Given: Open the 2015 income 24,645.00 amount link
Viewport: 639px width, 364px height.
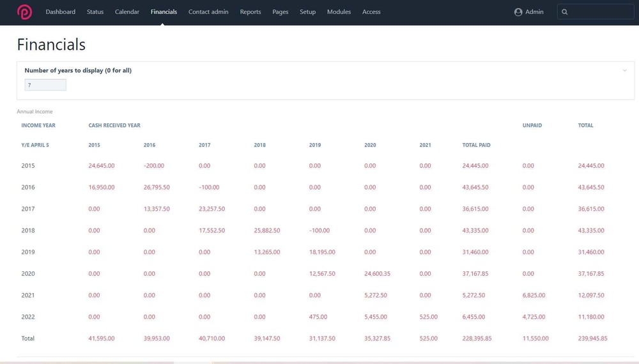Looking at the screenshot, I should pos(102,165).
